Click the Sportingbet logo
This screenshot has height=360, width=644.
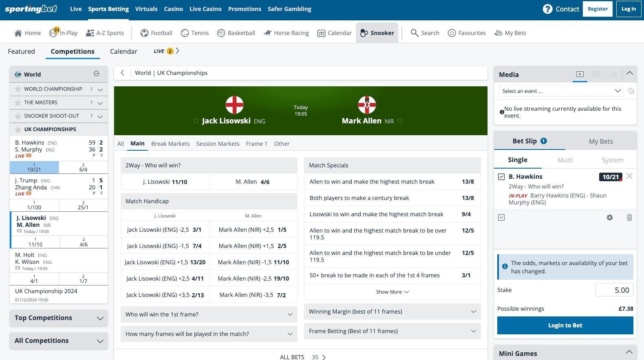point(31,9)
